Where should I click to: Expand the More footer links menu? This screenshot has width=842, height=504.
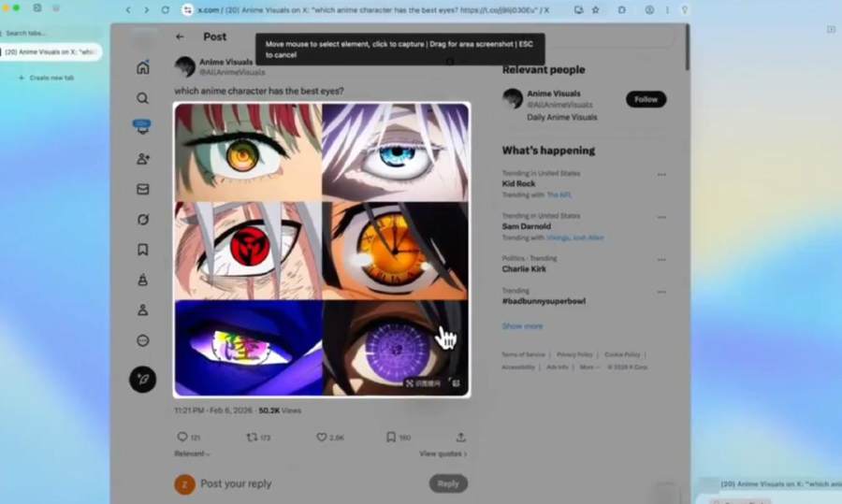pyautogui.click(x=588, y=367)
